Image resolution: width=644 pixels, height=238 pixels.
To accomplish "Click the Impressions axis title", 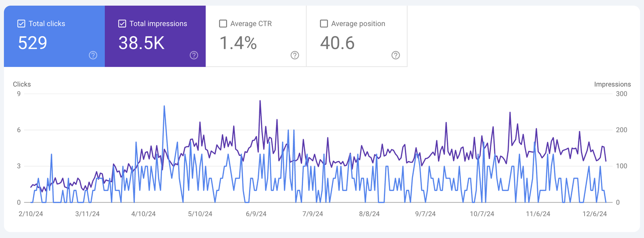I will 612,84.
